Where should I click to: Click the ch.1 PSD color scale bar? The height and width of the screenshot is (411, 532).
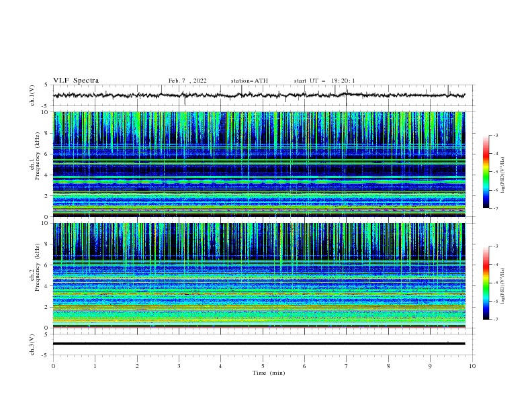point(486,172)
